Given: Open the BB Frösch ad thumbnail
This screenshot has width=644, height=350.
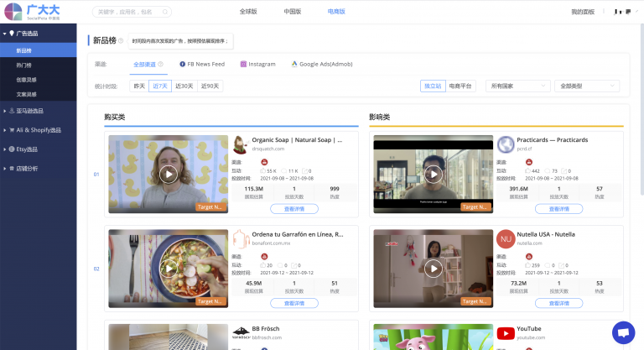Looking at the screenshot, I should (169, 337).
